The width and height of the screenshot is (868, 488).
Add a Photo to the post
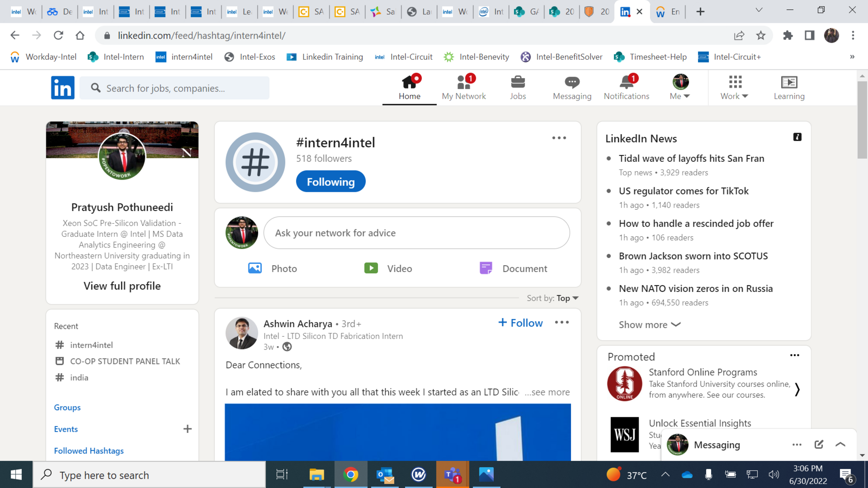[255, 268]
